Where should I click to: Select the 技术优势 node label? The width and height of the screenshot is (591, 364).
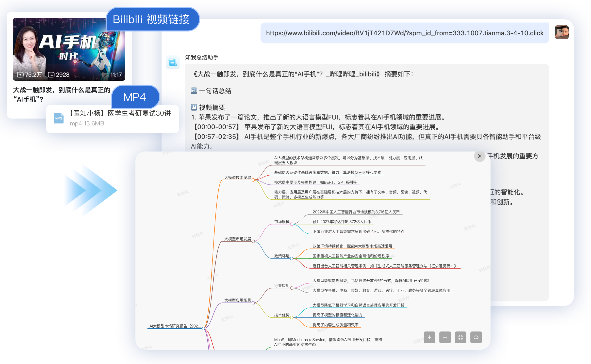(282, 315)
